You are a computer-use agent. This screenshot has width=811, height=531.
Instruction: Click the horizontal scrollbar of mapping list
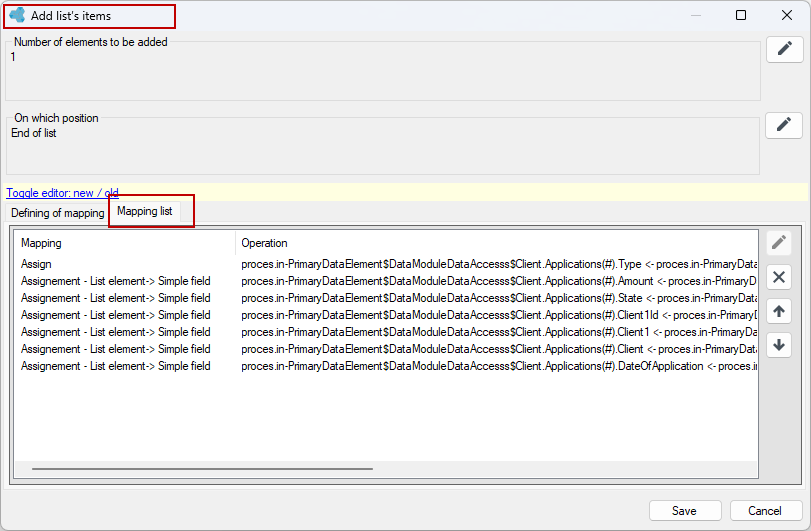pos(202,469)
